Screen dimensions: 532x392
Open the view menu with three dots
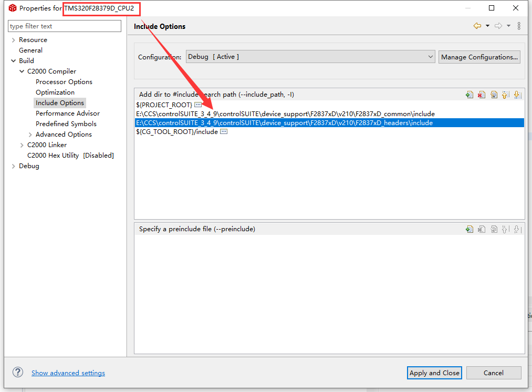[x=519, y=26]
